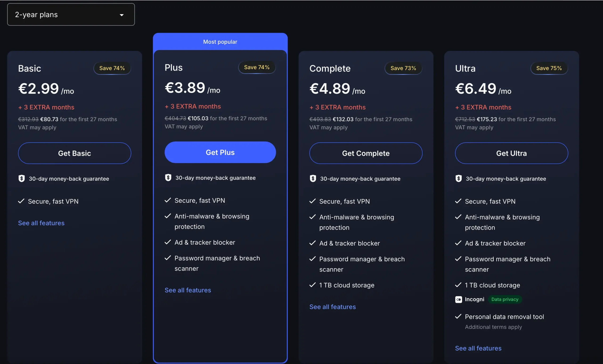This screenshot has width=603, height=364.
Task: Open See all features link under Basic
Action: (x=41, y=223)
